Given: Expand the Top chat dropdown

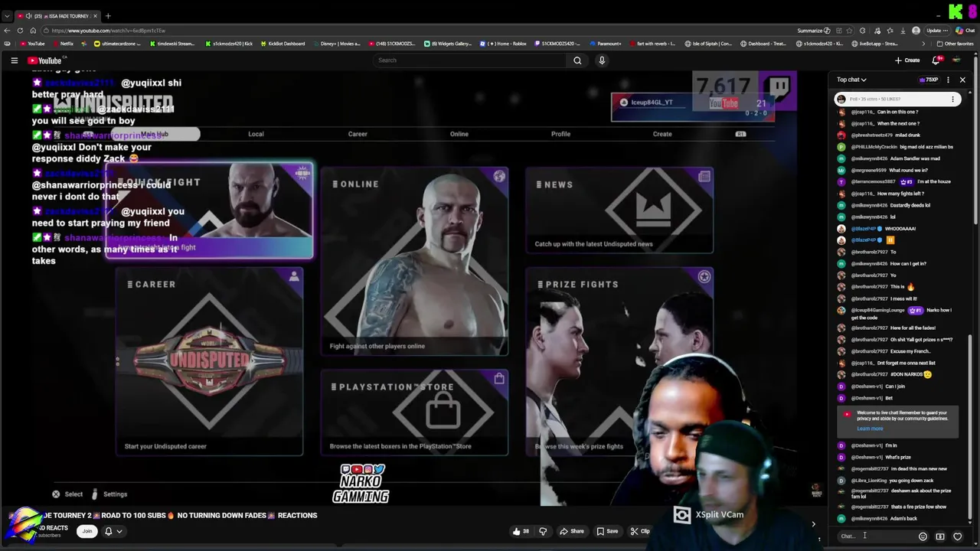Looking at the screenshot, I should point(851,80).
